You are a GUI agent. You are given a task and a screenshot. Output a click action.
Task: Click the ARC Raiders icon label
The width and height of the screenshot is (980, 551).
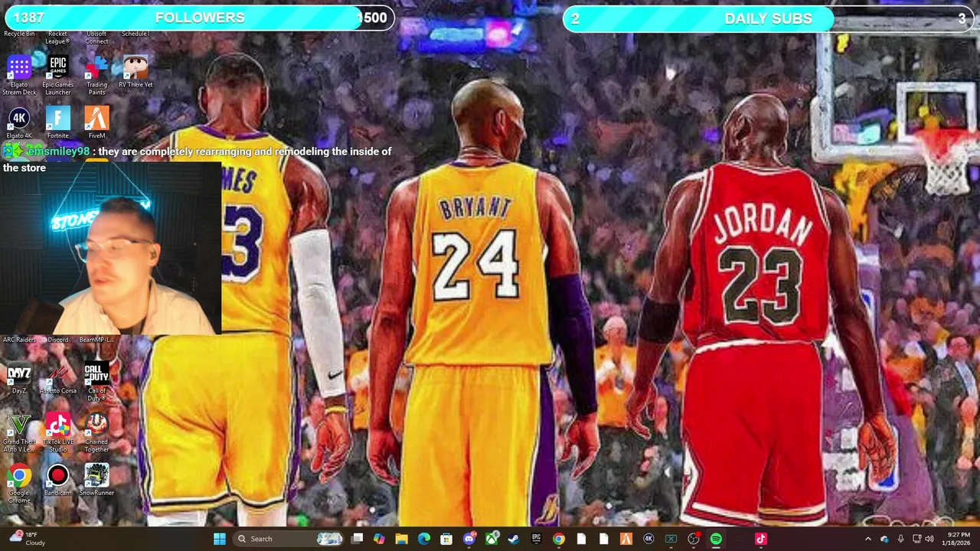19,340
